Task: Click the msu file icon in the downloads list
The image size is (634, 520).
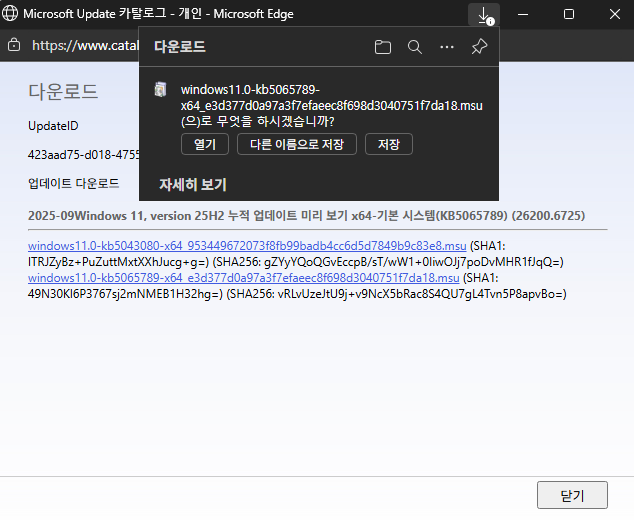Action: [161, 89]
